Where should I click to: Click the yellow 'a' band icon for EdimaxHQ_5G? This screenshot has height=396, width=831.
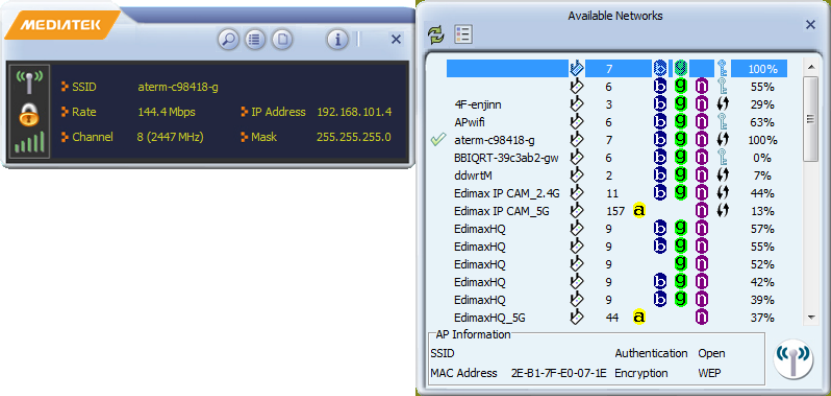pos(639,318)
